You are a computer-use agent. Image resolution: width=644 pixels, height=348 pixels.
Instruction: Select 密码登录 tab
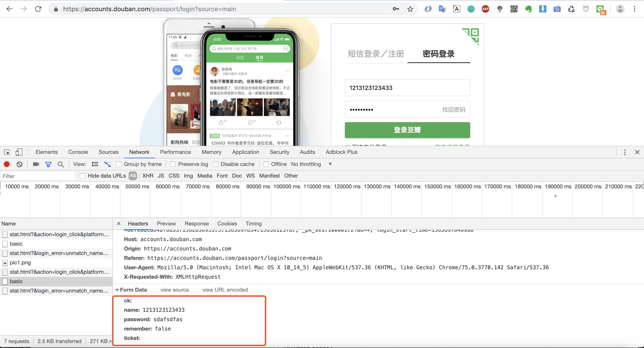(x=438, y=54)
